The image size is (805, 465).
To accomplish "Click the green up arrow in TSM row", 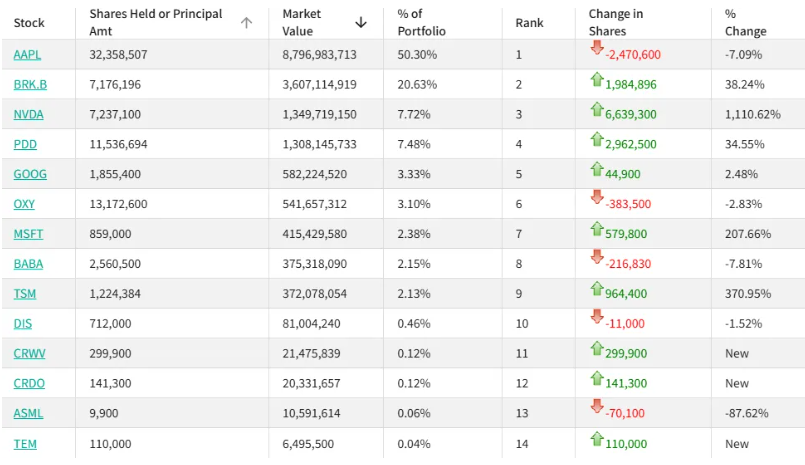I will click(597, 289).
